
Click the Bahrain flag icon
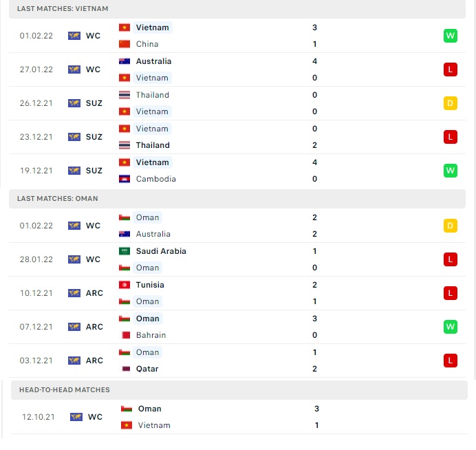click(126, 335)
